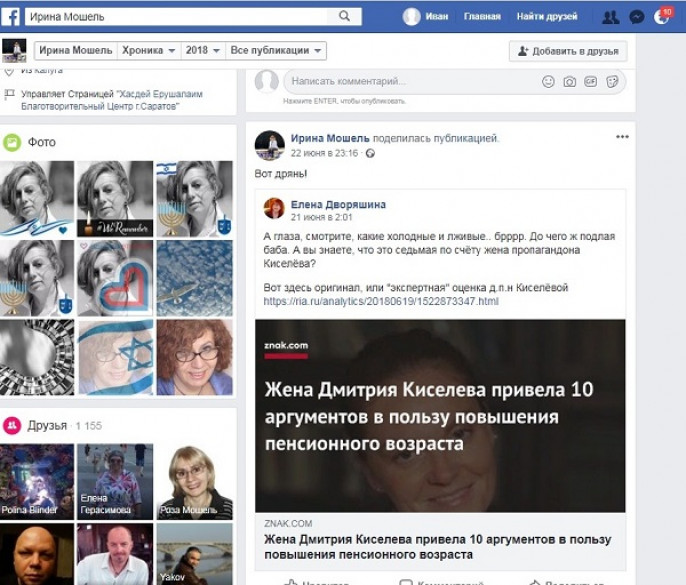Viewport: 686px width, 585px height.
Task: Open the post options three-dot menu
Action: tap(622, 137)
